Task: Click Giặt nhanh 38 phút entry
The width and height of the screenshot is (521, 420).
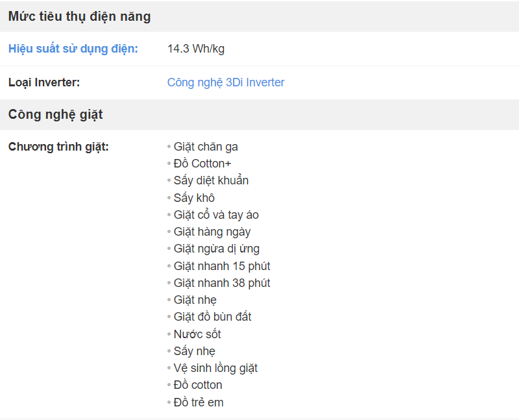Action: 222,283
